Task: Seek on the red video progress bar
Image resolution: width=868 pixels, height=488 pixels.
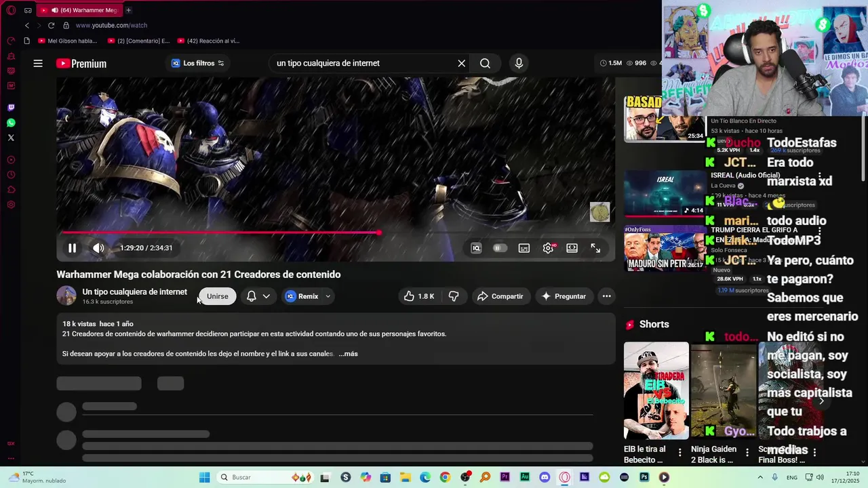Action: tap(336, 232)
